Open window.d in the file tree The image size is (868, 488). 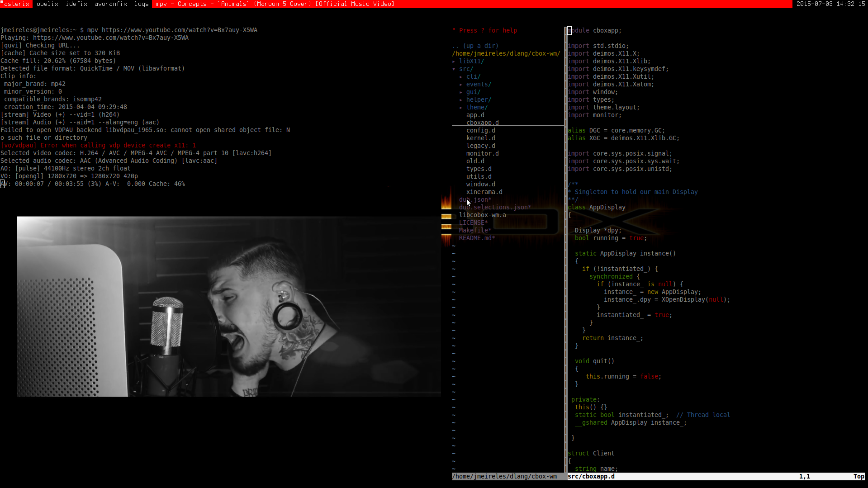(481, 185)
